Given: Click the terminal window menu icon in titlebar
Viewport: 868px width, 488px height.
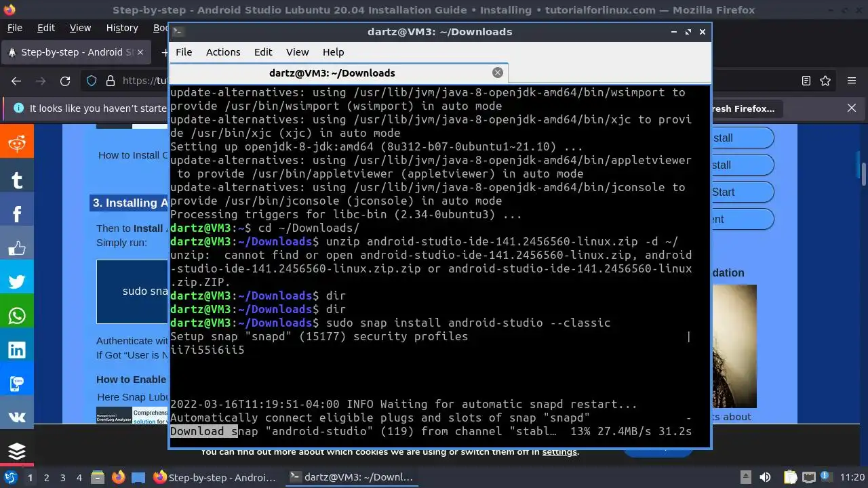Looking at the screenshot, I should point(177,32).
